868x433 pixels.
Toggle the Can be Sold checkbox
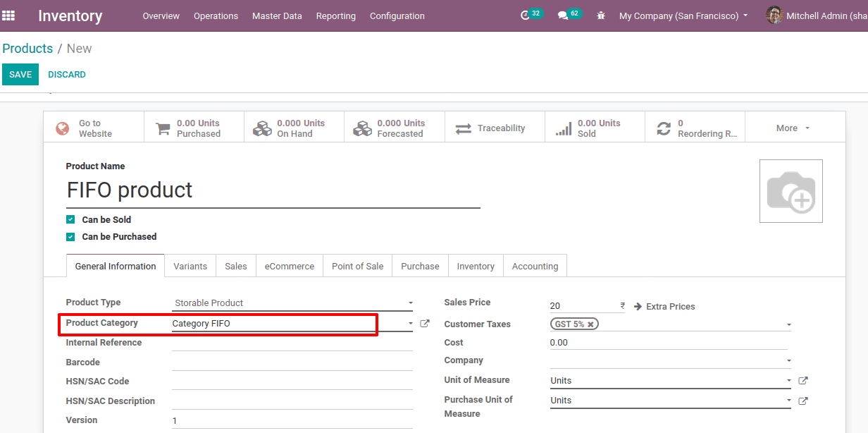[x=70, y=220]
